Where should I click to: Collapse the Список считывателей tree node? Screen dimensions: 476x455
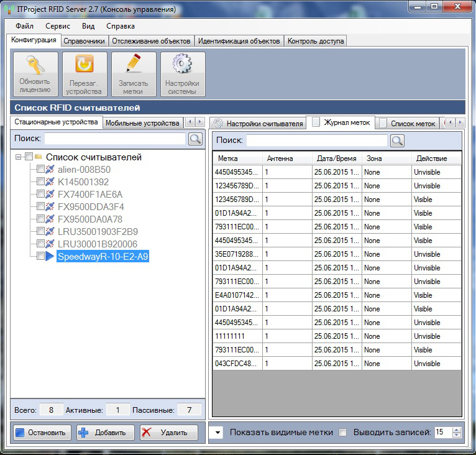click(19, 157)
